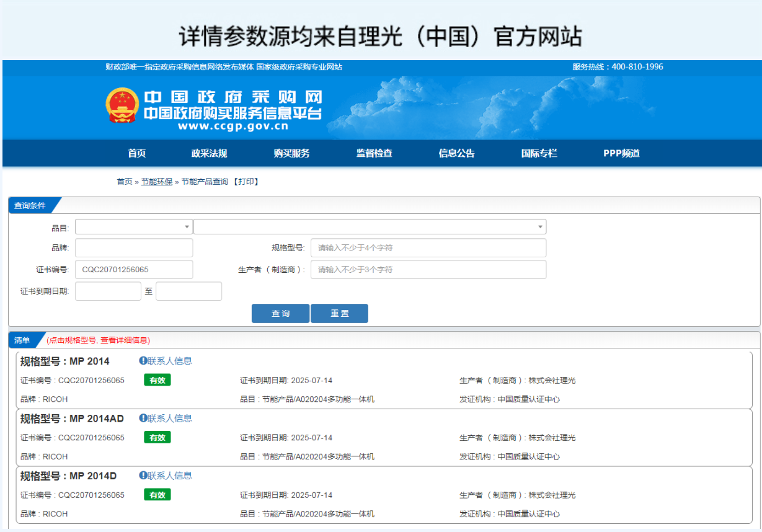This screenshot has width=762, height=532.
Task: Open 国际专栏 navigation item
Action: (539, 153)
